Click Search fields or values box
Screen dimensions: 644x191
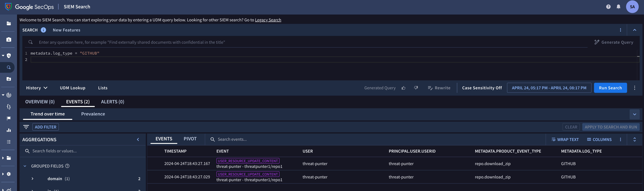(83, 151)
